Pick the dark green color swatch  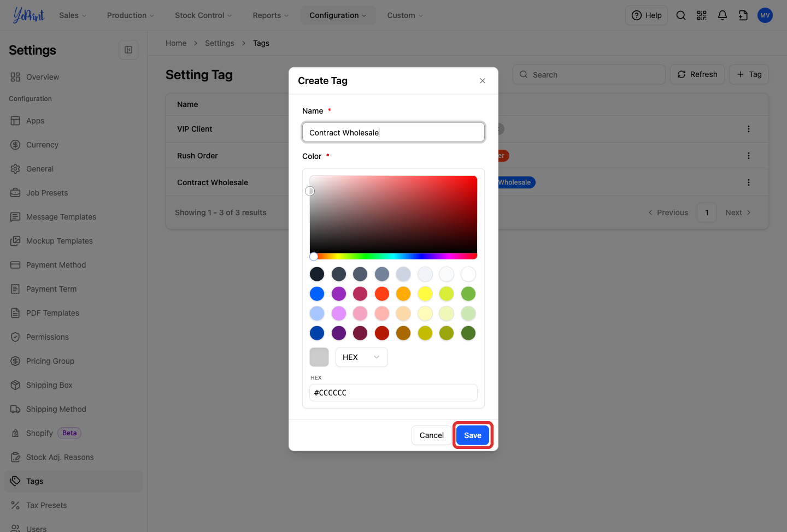(x=468, y=333)
